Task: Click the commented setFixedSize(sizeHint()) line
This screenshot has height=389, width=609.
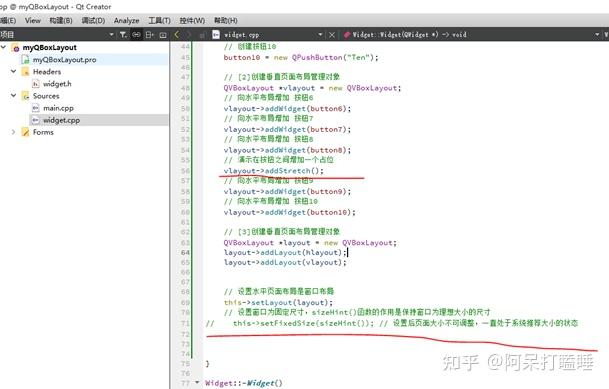Action: (x=392, y=323)
